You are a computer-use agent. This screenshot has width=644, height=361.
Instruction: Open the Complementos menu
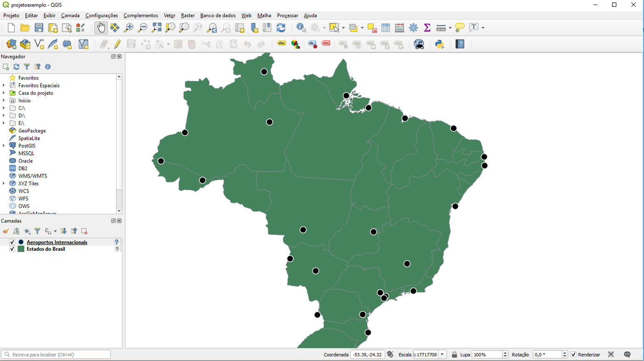pos(141,16)
